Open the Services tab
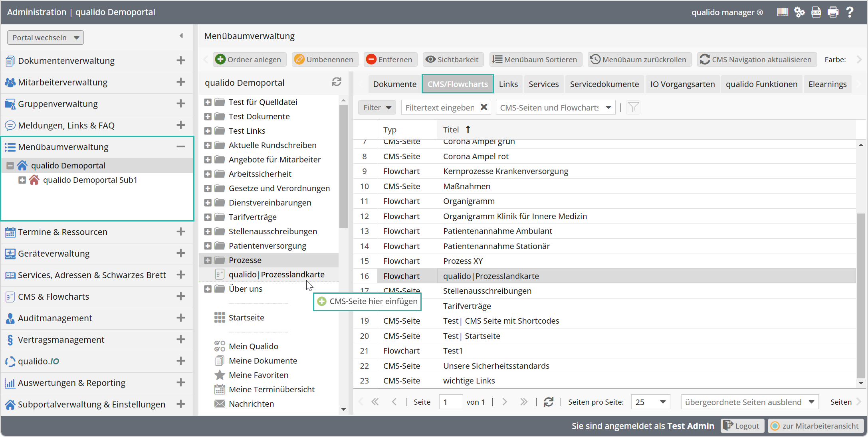Viewport: 868px width, 437px height. click(x=543, y=84)
